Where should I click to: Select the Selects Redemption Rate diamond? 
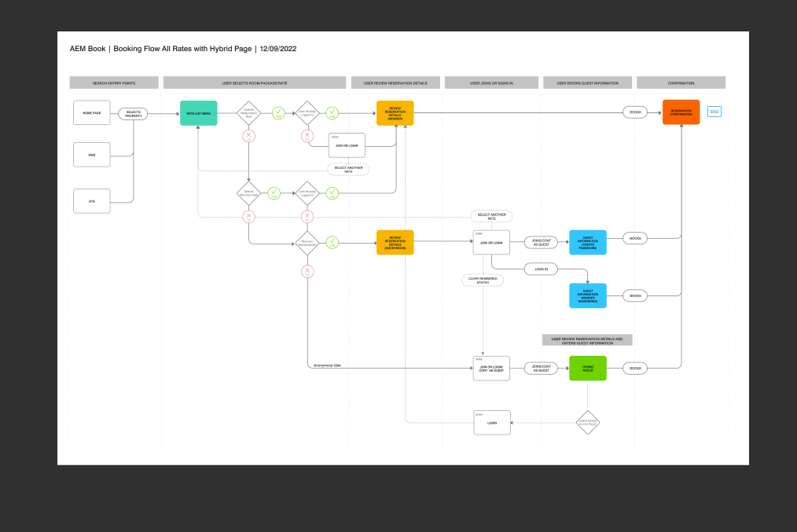pyautogui.click(x=249, y=113)
